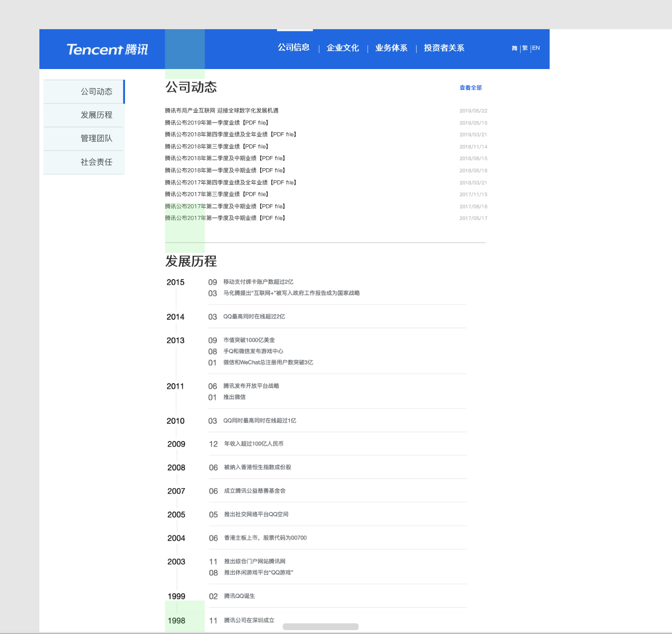Viewport: 672px width, 634px height.
Task: Open the 业务体系 navigation menu
Action: 391,48
